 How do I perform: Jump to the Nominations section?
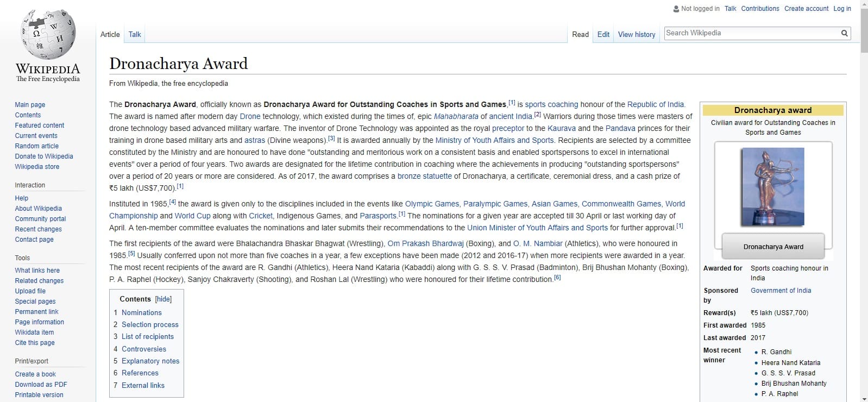pyautogui.click(x=141, y=313)
